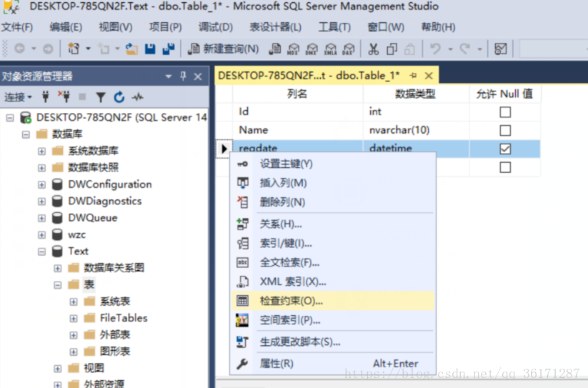Click the copy toolbar icon
Screen dimensions: 588x388
click(x=392, y=49)
